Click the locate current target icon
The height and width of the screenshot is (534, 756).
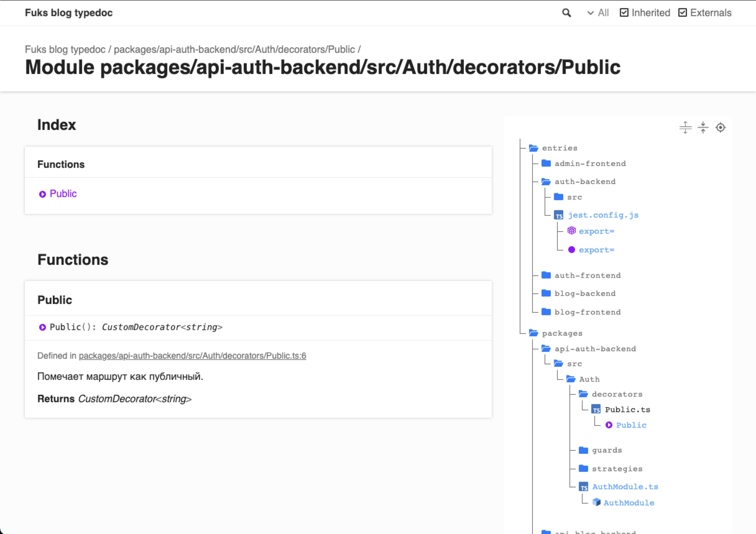721,127
